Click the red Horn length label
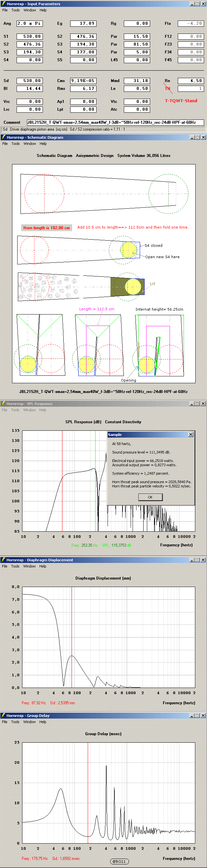This screenshot has width=207, height=868. click(46, 228)
